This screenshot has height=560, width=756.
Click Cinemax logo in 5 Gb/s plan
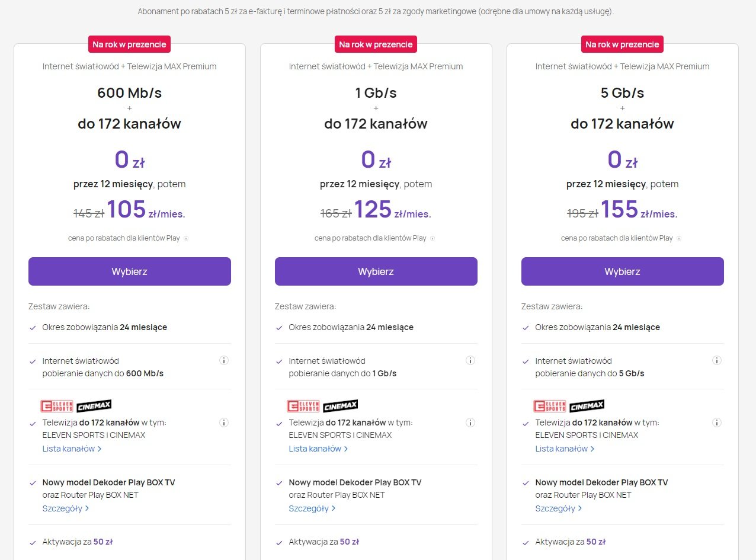pos(587,406)
